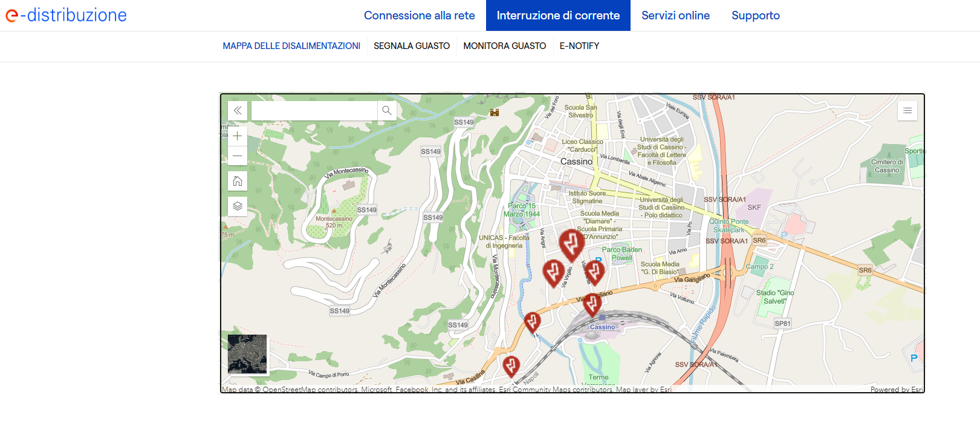Open the legend list menu icon
The height and width of the screenshot is (446, 980).
click(x=907, y=111)
